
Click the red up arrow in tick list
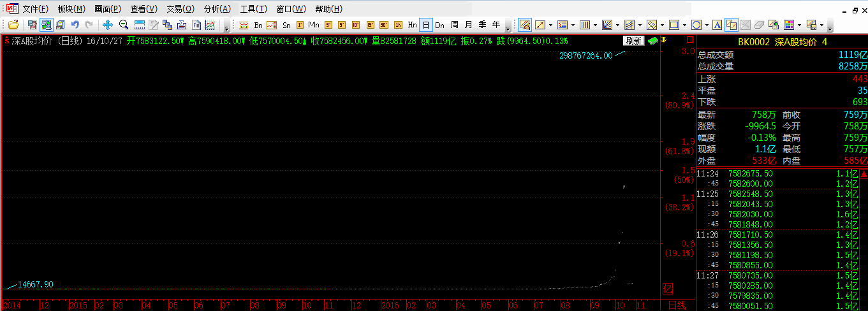coord(864,174)
